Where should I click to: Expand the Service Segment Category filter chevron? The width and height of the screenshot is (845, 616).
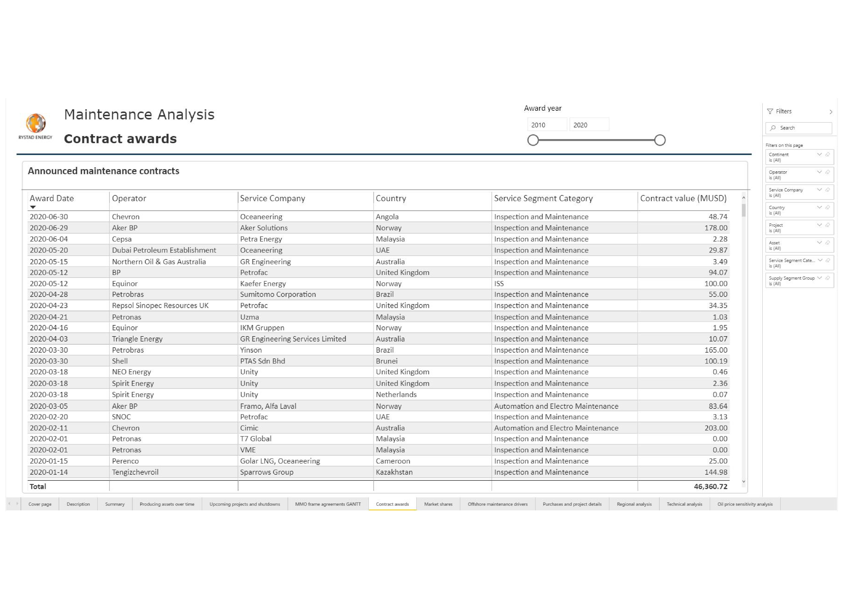820,260
